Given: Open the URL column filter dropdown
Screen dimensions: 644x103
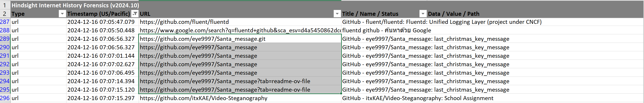Looking at the screenshot, I should click(337, 14).
